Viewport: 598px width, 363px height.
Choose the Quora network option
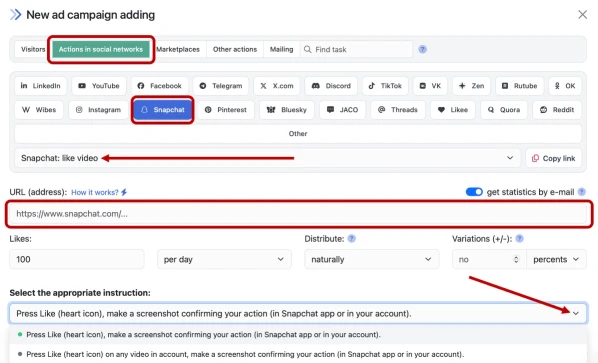(504, 110)
